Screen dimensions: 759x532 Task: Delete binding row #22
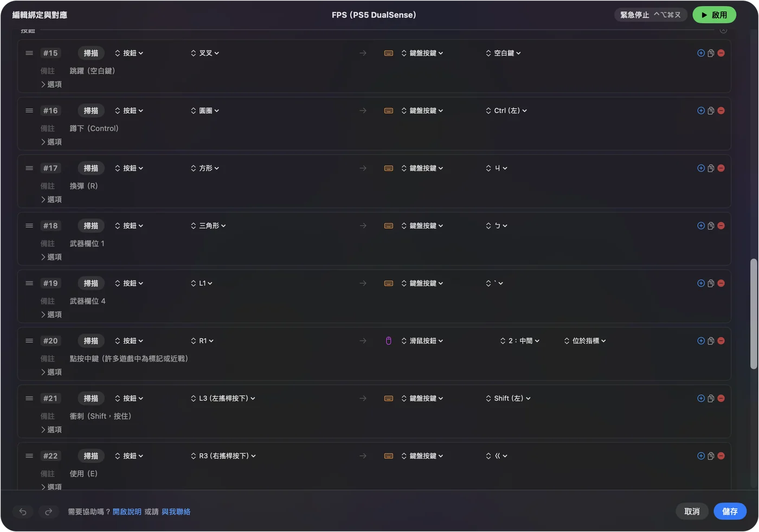(721, 456)
